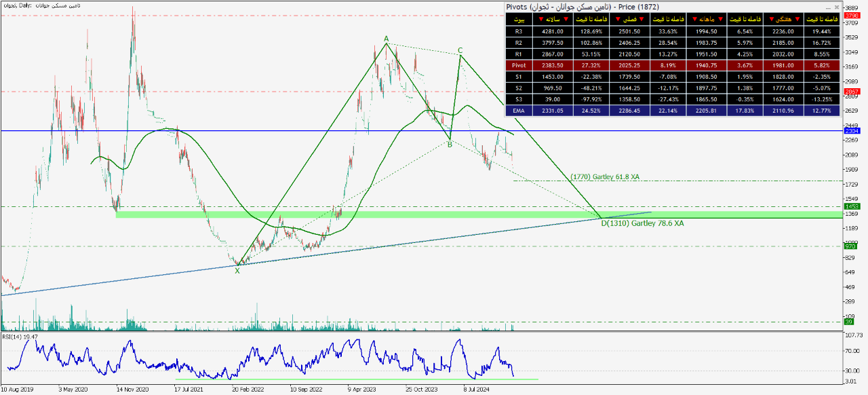Select the D(1310) Gartley 78.6 XA label
This screenshot has width=868, height=395.
(x=642, y=223)
